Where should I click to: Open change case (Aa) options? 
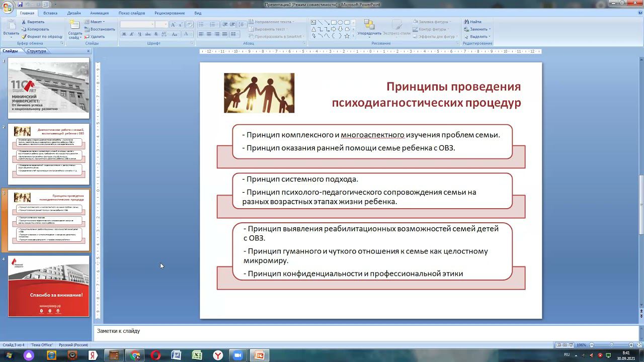click(x=174, y=34)
